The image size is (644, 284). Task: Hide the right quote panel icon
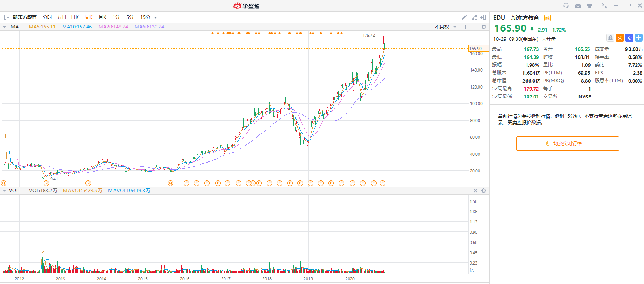coord(483,17)
